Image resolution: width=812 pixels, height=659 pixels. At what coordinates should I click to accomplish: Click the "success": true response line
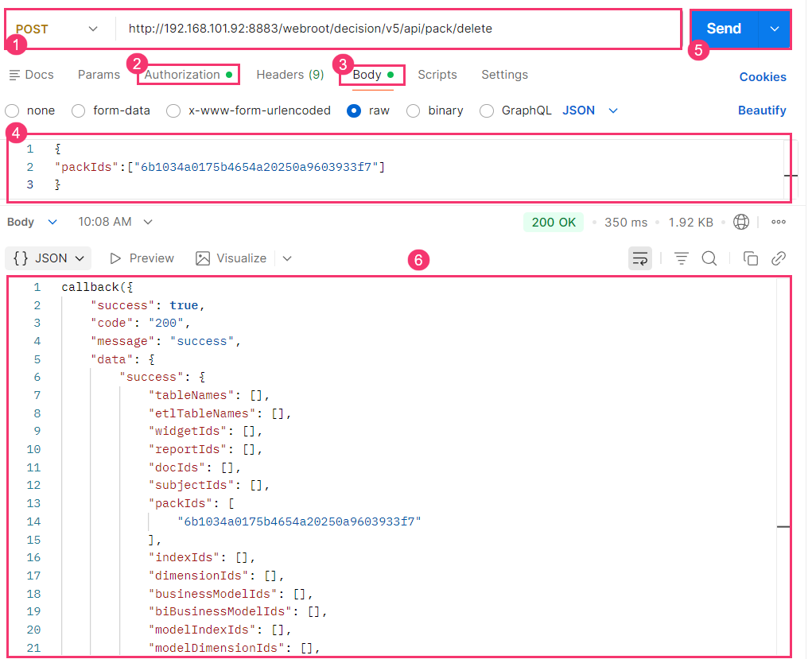point(148,305)
